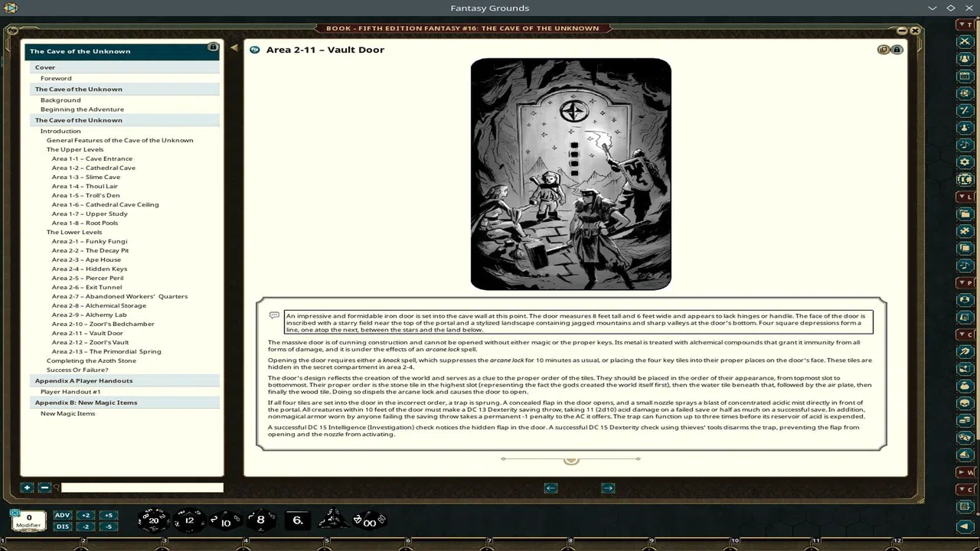Click the plus button beside search field
The width and height of the screenshot is (980, 551).
27,487
